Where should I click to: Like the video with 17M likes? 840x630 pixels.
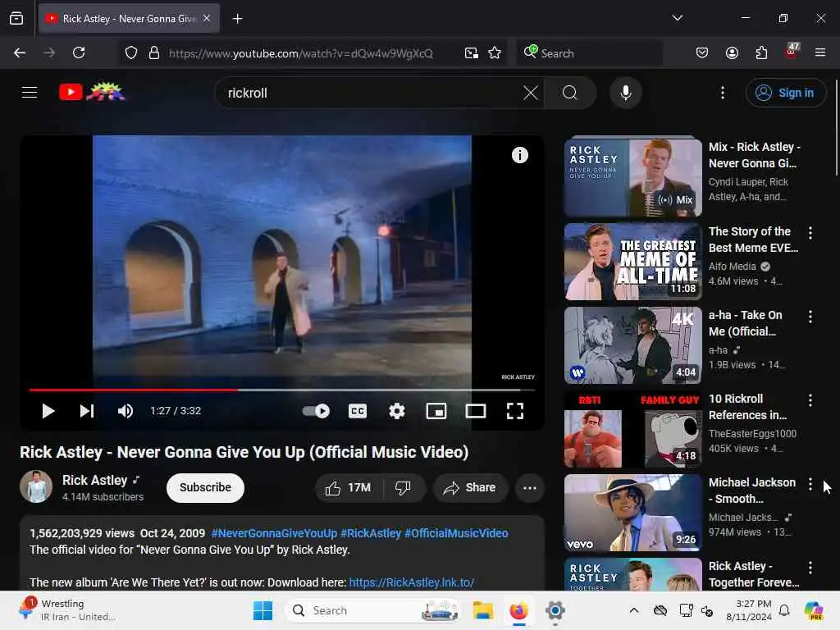pos(348,487)
